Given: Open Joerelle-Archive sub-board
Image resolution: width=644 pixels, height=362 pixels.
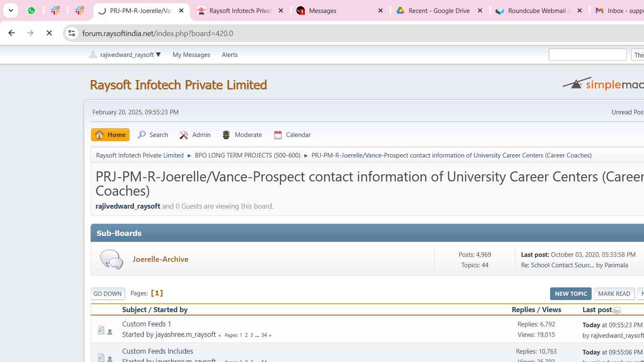Looking at the screenshot, I should coord(161,259).
